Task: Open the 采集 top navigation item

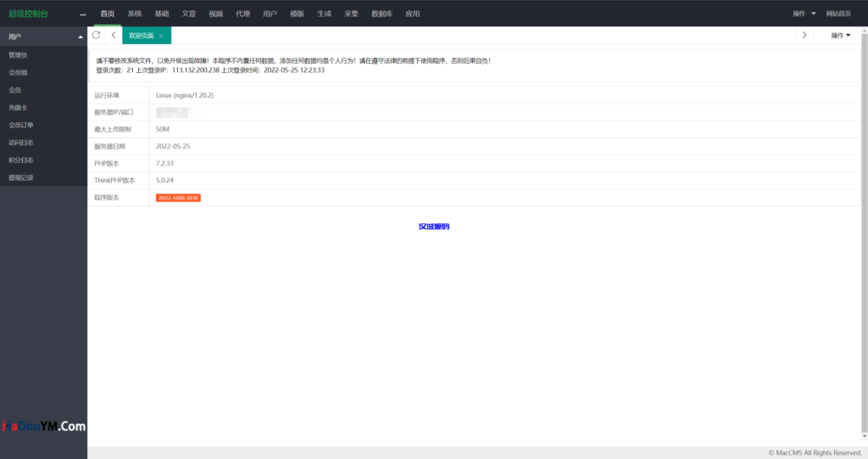Action: [351, 14]
